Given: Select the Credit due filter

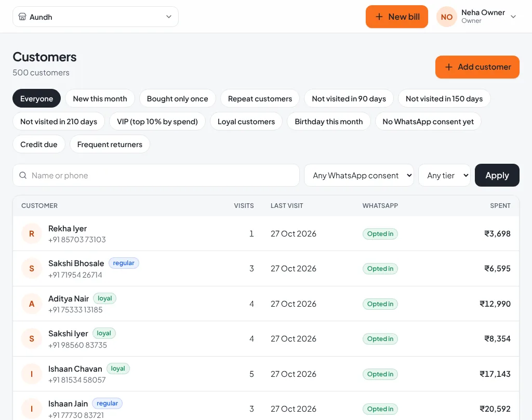Looking at the screenshot, I should pos(38,144).
